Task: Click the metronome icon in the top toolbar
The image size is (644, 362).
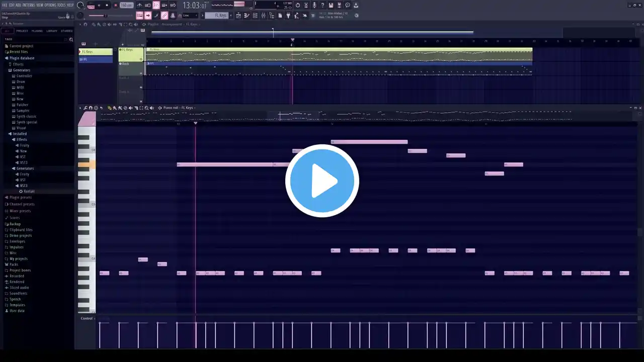Action: pos(139,5)
